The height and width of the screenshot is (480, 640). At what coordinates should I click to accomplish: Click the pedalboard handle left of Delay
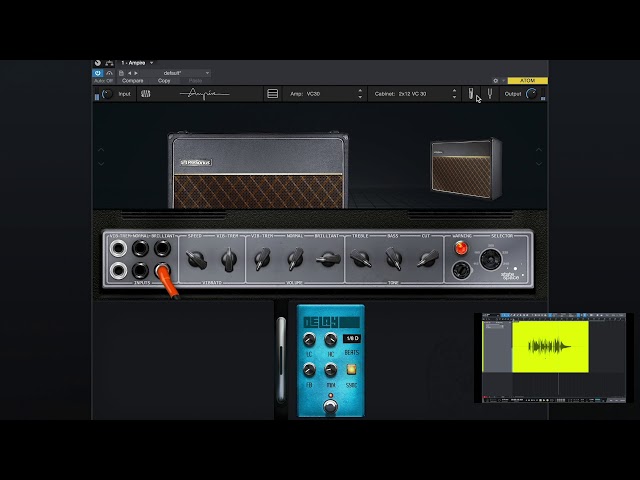point(281,360)
